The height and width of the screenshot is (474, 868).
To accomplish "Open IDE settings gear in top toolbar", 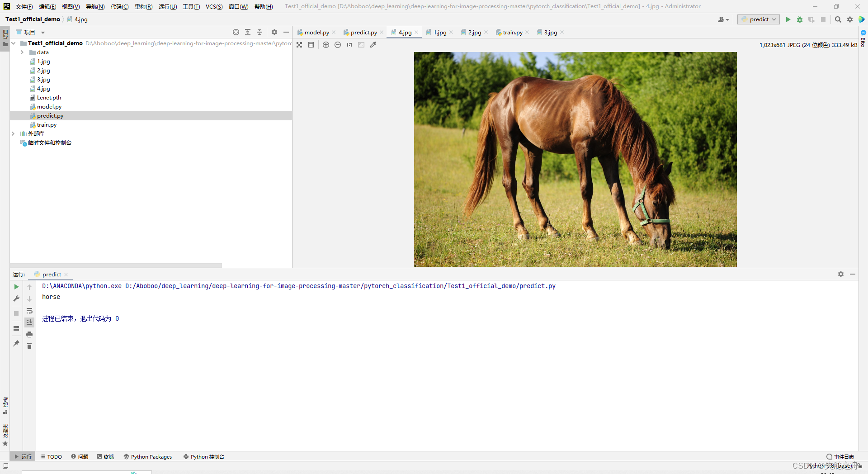I will tap(850, 19).
